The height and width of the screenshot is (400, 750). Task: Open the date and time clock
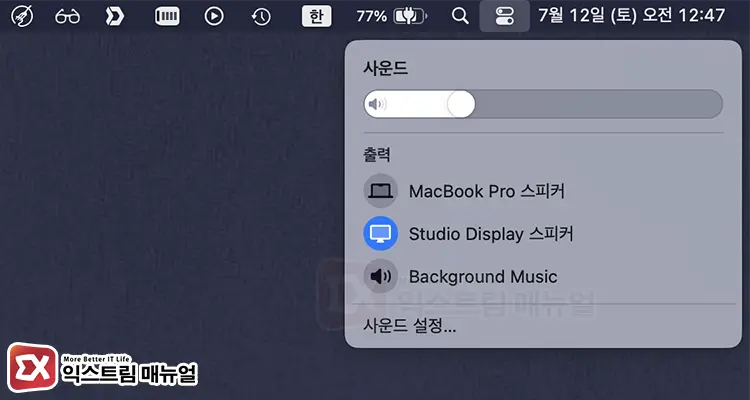coord(632,16)
